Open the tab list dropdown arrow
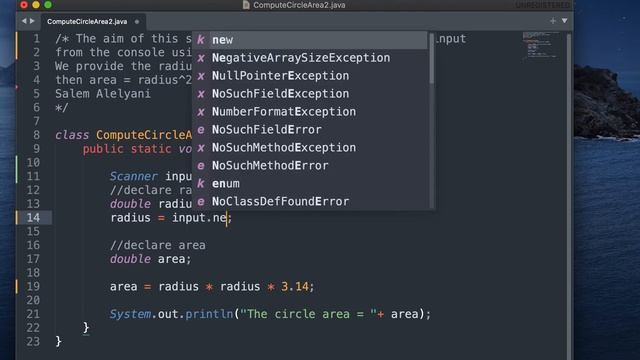The height and width of the screenshot is (360, 640). pyautogui.click(x=564, y=21)
